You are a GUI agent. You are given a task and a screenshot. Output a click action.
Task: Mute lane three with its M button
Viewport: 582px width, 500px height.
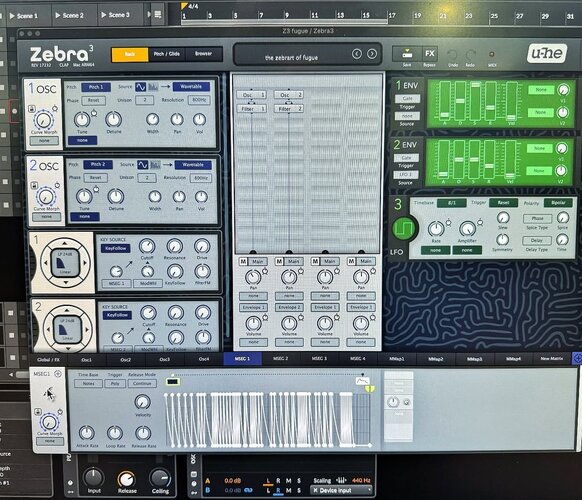[x=315, y=261]
